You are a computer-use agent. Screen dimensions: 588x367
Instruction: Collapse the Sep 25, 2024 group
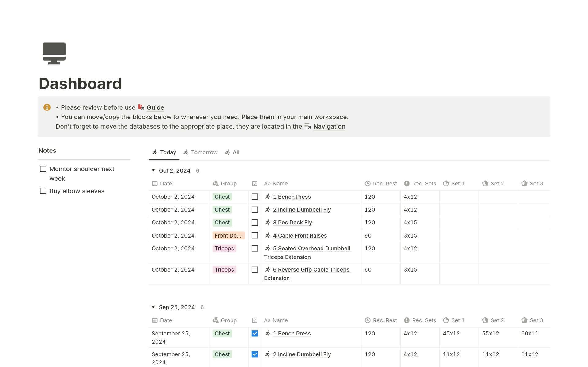tap(153, 307)
